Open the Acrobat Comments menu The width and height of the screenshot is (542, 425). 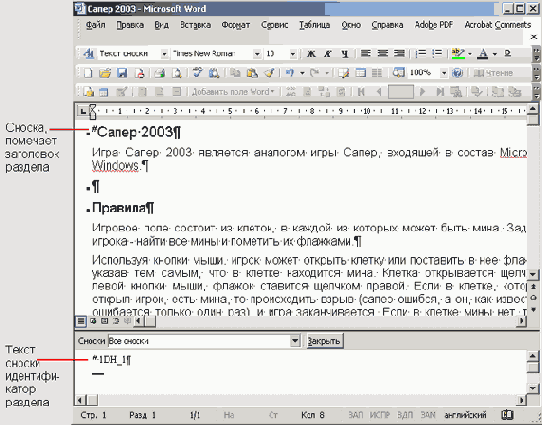pos(497,25)
